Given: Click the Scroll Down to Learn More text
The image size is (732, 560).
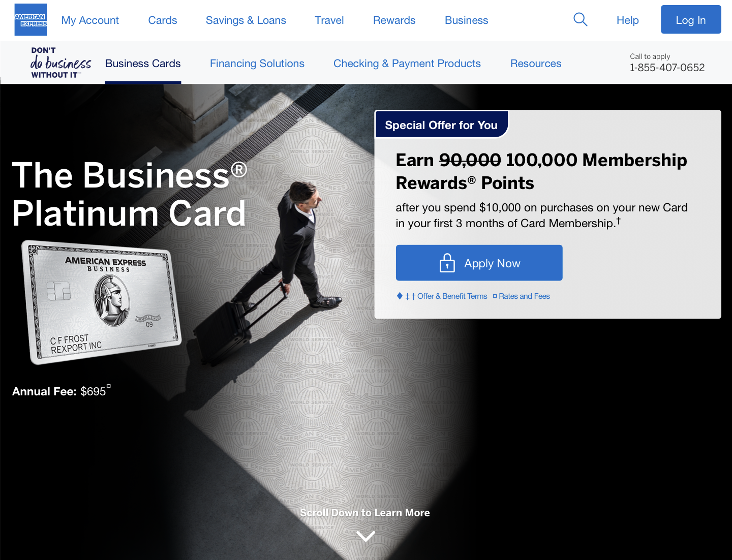Looking at the screenshot, I should click(365, 513).
